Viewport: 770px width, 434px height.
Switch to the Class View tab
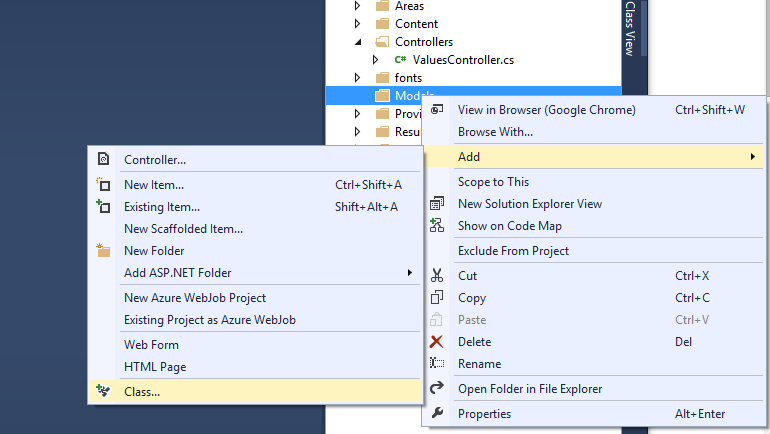coord(630,28)
